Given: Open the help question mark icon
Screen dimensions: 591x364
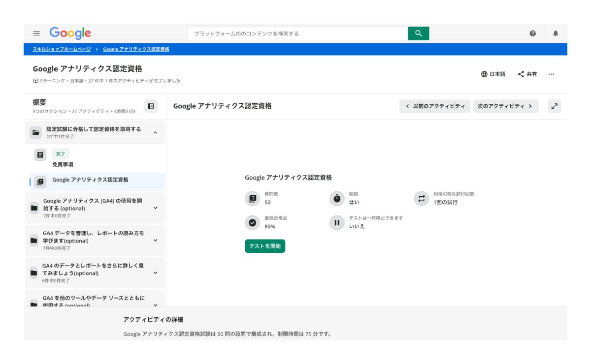Looking at the screenshot, I should (x=533, y=33).
